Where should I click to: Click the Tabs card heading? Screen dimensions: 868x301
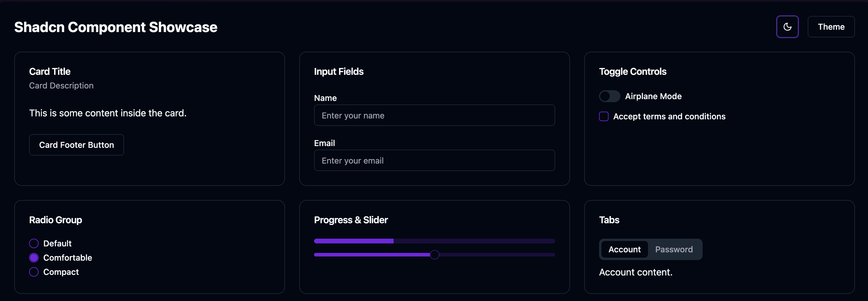(x=609, y=220)
